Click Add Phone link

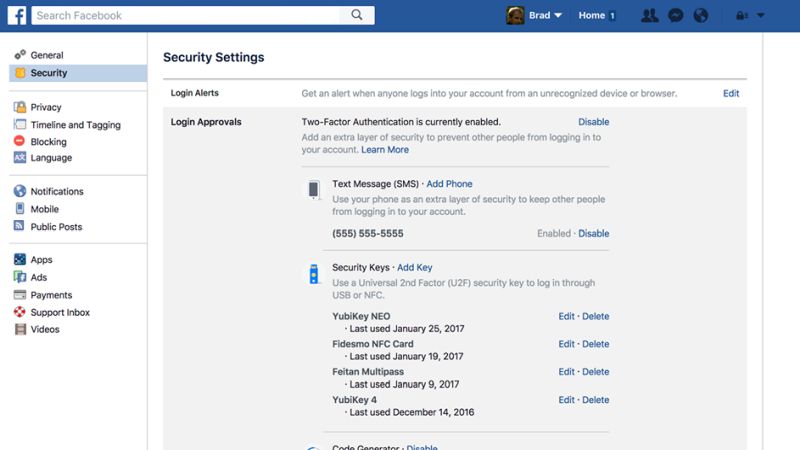pyautogui.click(x=449, y=184)
